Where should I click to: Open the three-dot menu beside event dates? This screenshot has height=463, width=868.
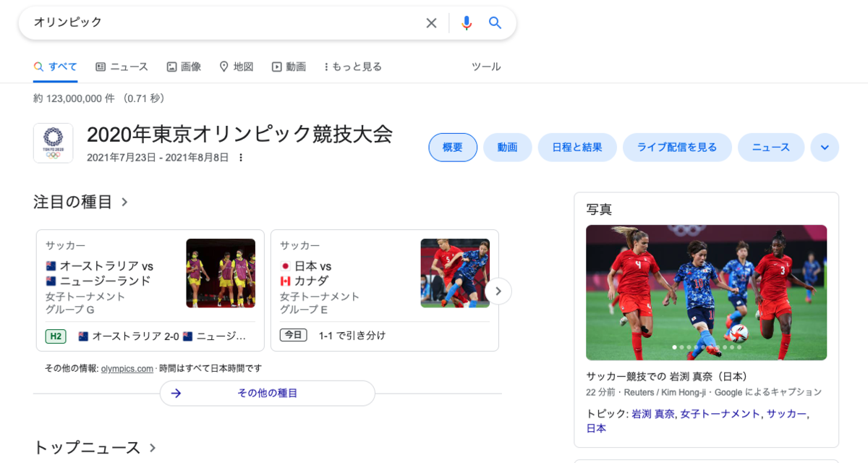(241, 158)
